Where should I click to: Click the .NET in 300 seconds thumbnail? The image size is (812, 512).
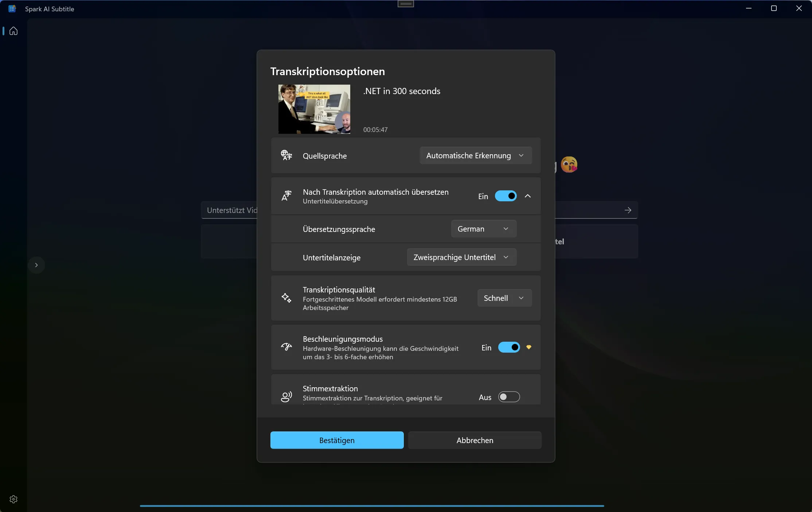coord(314,109)
